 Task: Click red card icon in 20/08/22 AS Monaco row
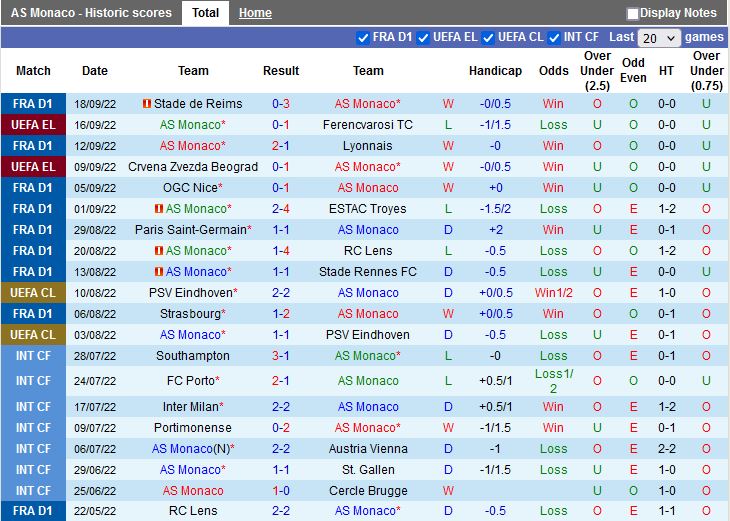158,250
